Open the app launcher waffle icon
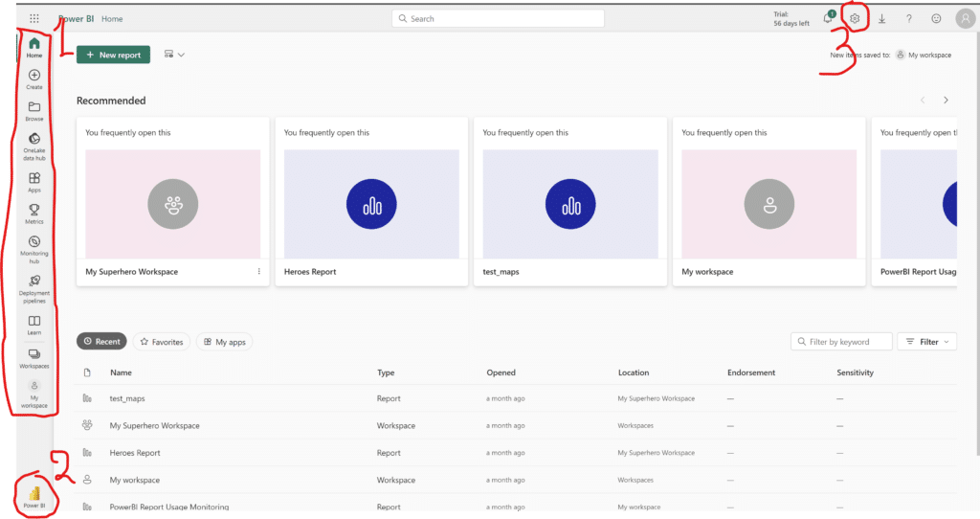980x519 pixels. tap(34, 18)
